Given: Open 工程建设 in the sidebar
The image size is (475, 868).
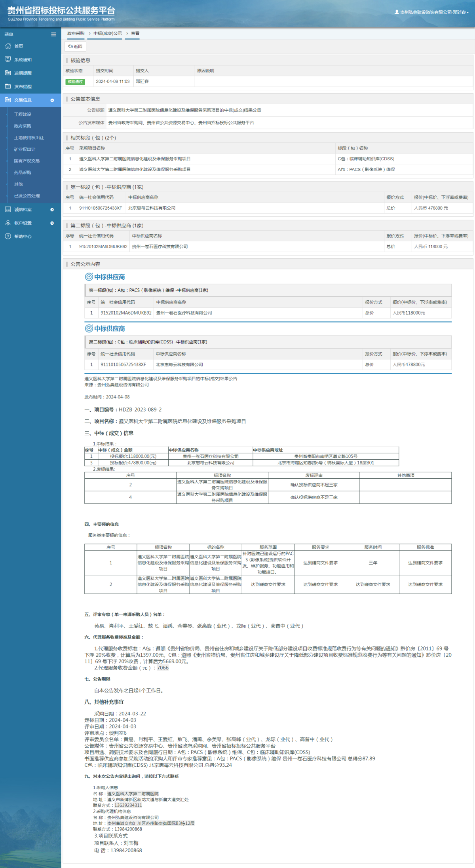Looking at the screenshot, I should click(x=23, y=114).
